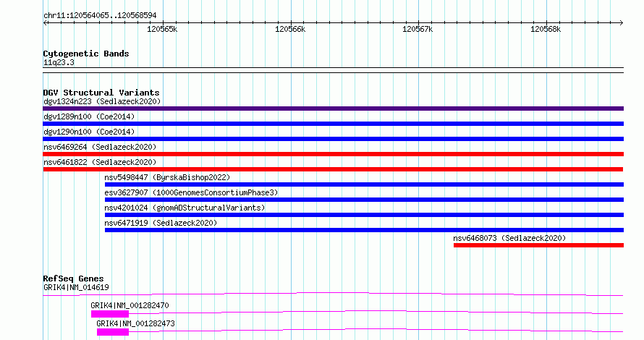
Task: Open the GRIK4|NM_001282470 transcript label
Action: coord(130,305)
